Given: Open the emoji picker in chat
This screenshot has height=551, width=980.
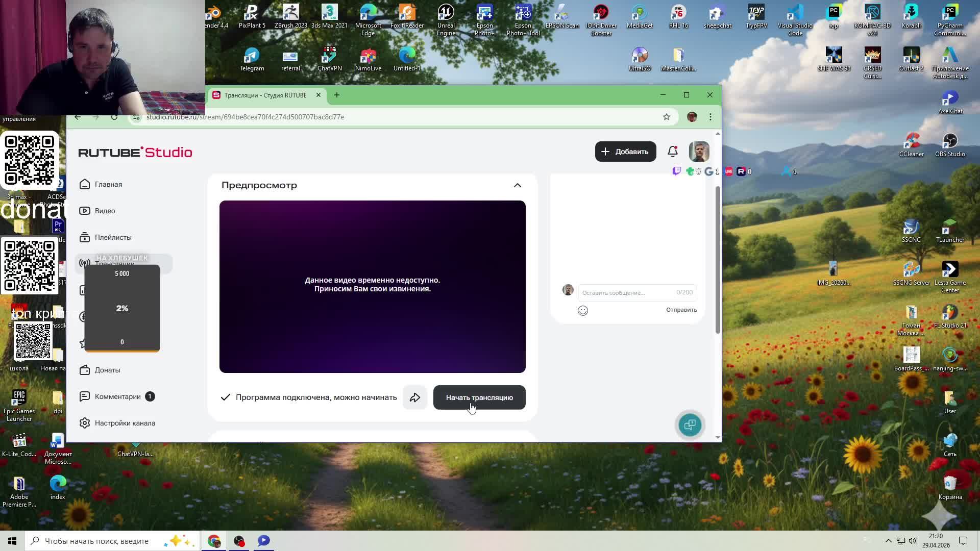Looking at the screenshot, I should click(x=583, y=311).
